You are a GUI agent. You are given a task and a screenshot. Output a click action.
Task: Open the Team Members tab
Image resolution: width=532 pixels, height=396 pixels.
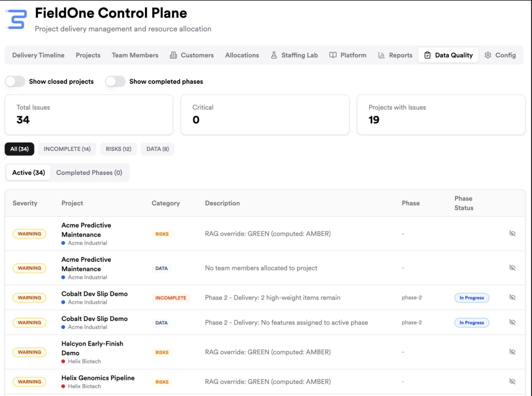click(135, 55)
